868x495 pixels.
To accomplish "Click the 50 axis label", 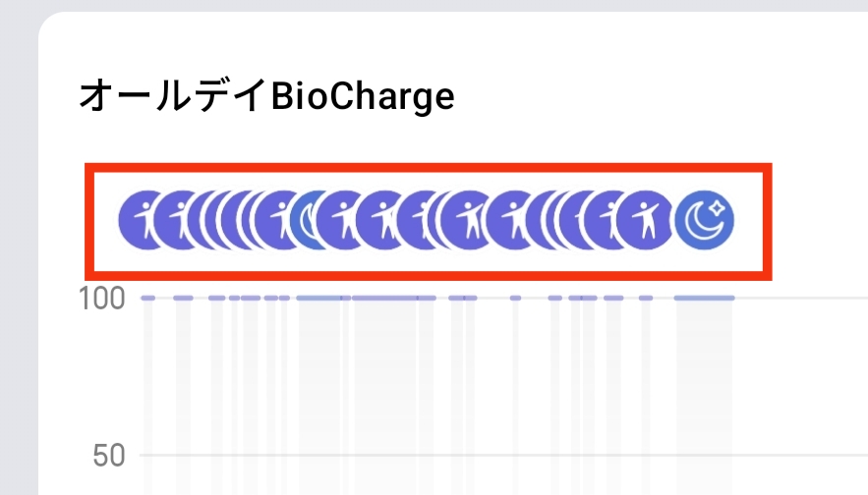I will [108, 456].
